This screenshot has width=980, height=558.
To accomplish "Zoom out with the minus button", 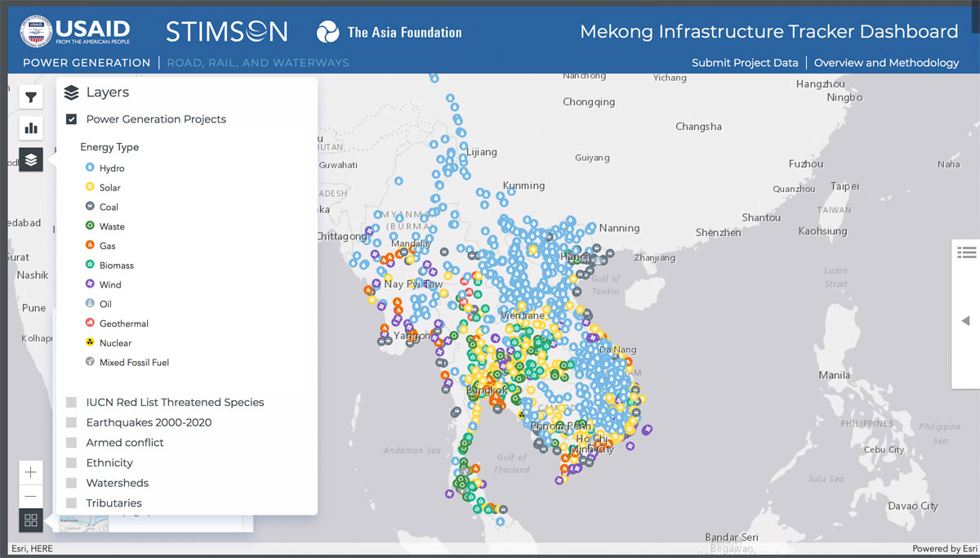I will coord(31,496).
